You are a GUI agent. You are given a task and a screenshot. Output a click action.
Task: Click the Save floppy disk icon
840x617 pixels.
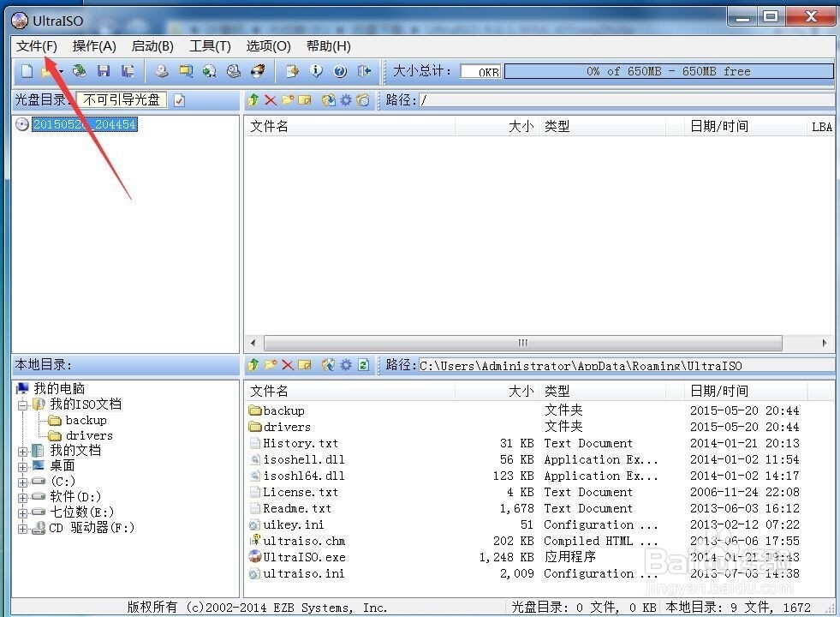point(104,71)
